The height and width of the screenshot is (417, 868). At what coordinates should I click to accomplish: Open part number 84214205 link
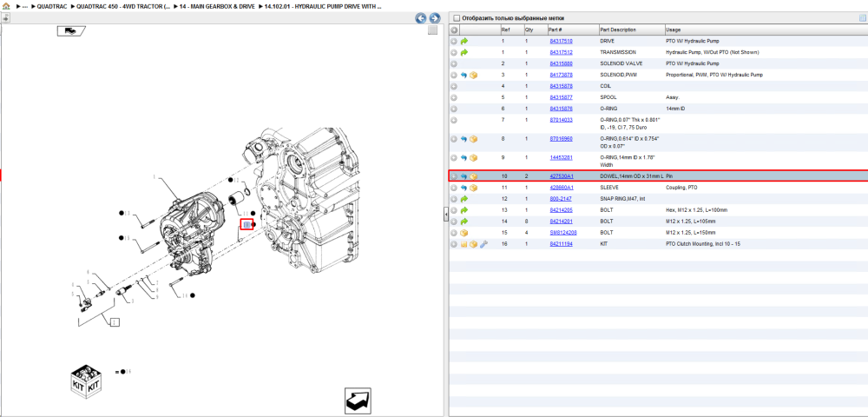tap(561, 210)
